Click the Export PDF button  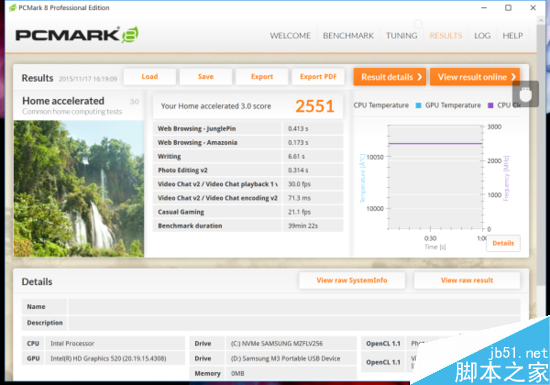point(318,76)
